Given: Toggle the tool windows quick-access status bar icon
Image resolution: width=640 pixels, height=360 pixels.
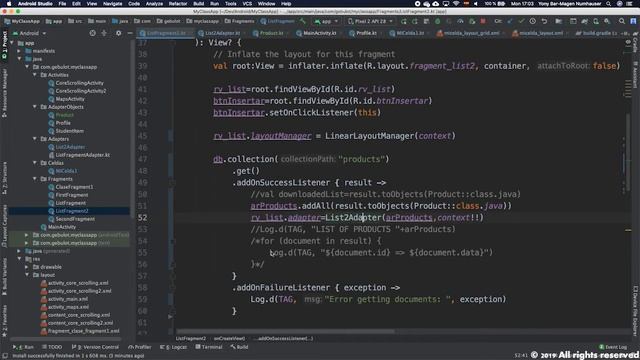Looking at the screenshot, I should [x=5, y=356].
